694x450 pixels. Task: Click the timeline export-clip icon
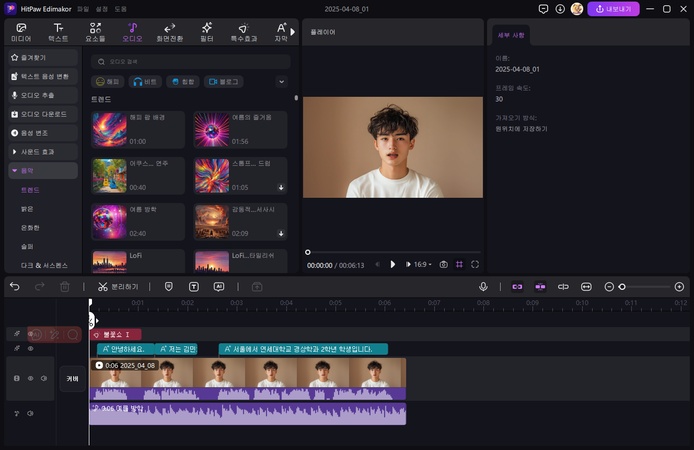click(257, 287)
